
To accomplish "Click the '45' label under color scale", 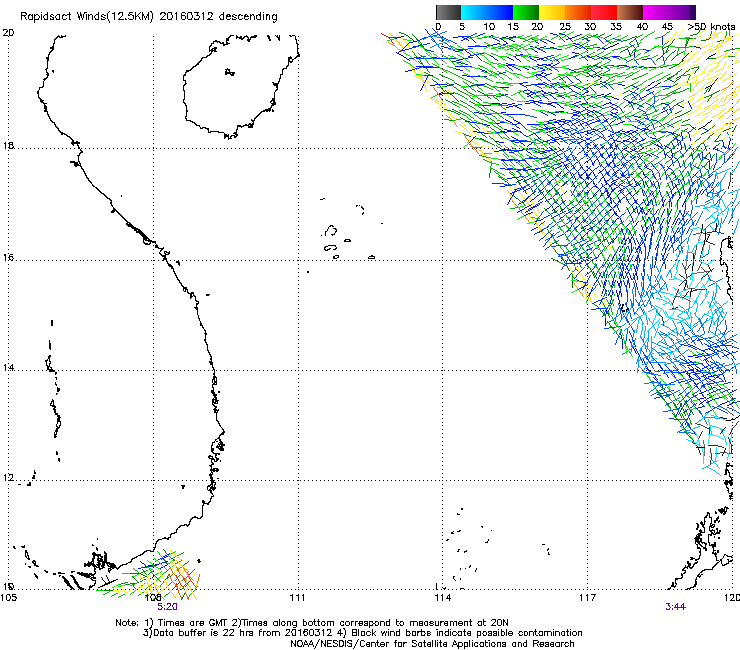I will [667, 27].
